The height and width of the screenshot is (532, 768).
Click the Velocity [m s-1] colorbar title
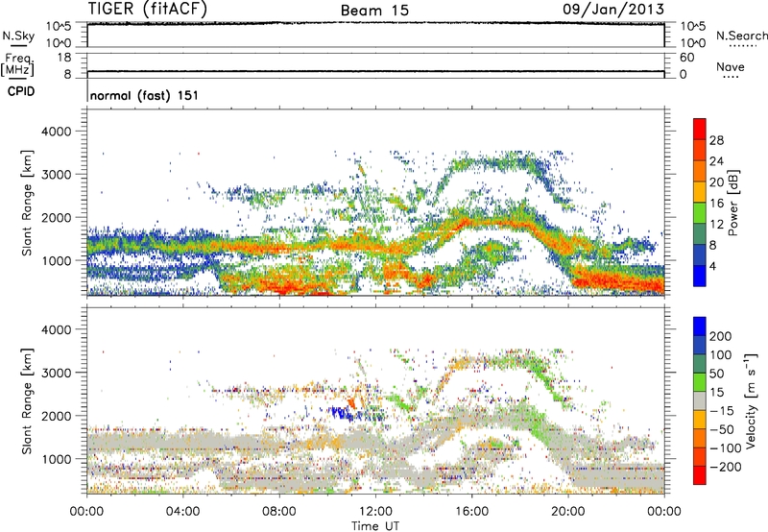751,400
